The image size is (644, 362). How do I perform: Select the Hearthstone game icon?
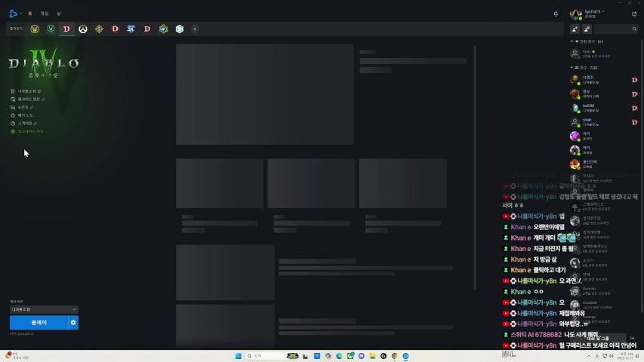(x=99, y=29)
